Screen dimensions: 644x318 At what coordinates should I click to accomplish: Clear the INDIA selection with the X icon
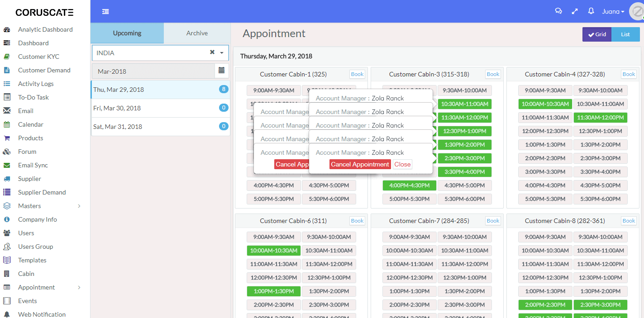coord(212,52)
